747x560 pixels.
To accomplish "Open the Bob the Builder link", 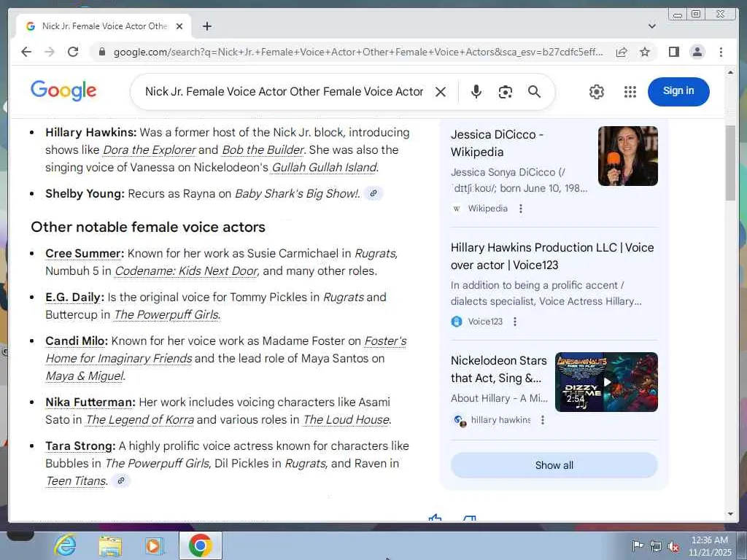I will [263, 149].
